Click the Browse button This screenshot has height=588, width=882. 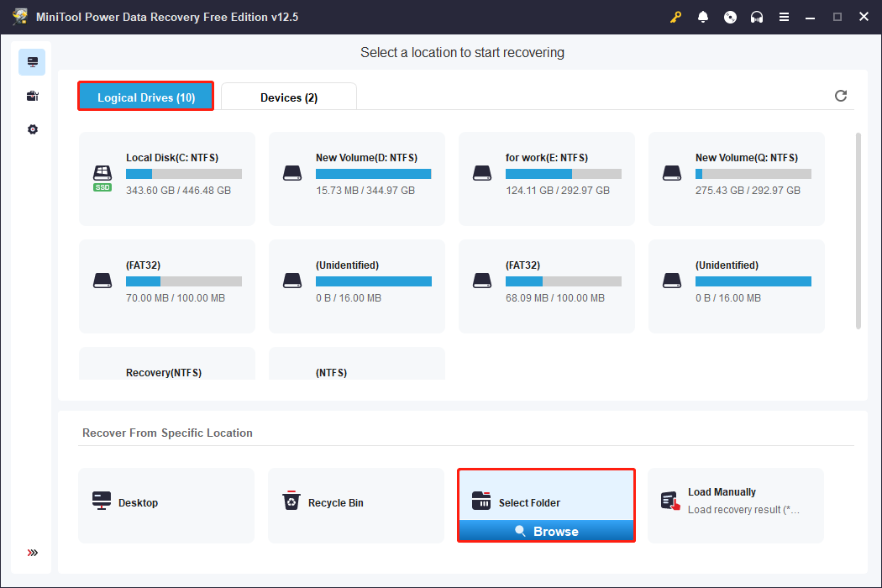546,531
